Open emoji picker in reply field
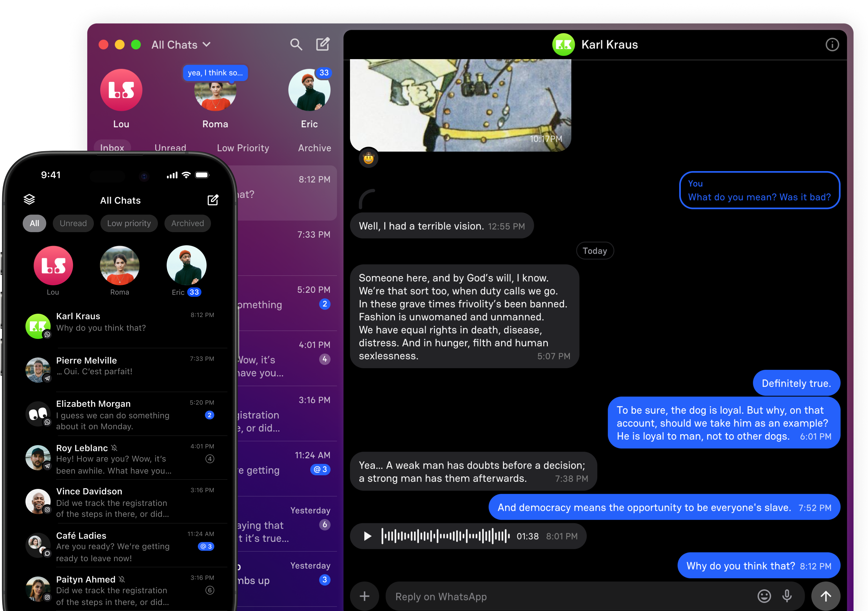This screenshot has width=868, height=611. tap(764, 596)
